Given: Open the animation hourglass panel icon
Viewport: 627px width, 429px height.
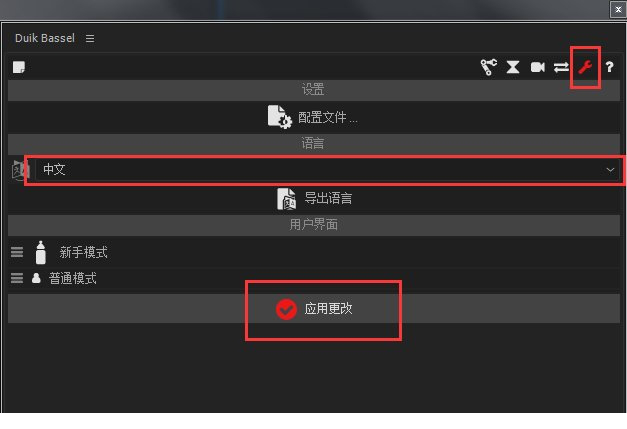Looking at the screenshot, I should (513, 67).
